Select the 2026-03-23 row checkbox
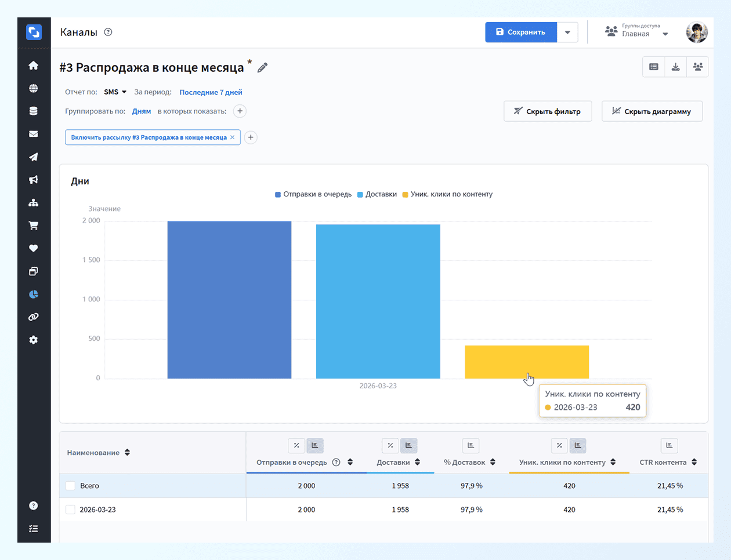 click(70, 510)
